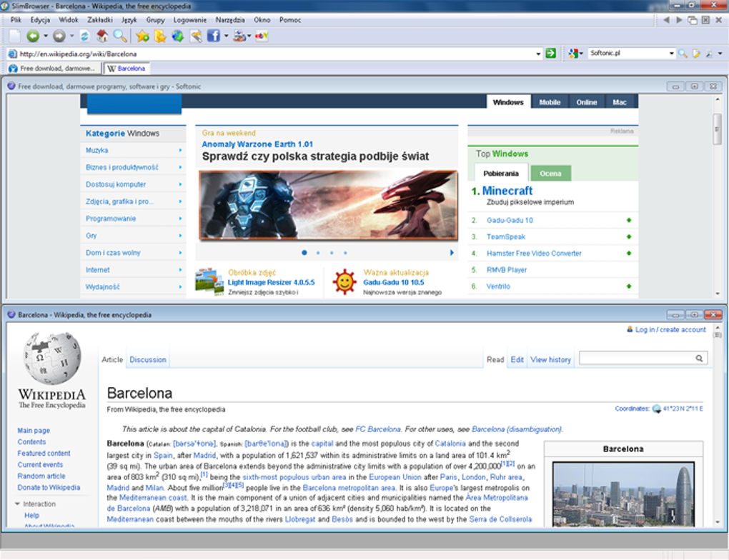Screen dimensions: 729x560
Task: Select the first carousel dot under the banner
Action: 304,253
